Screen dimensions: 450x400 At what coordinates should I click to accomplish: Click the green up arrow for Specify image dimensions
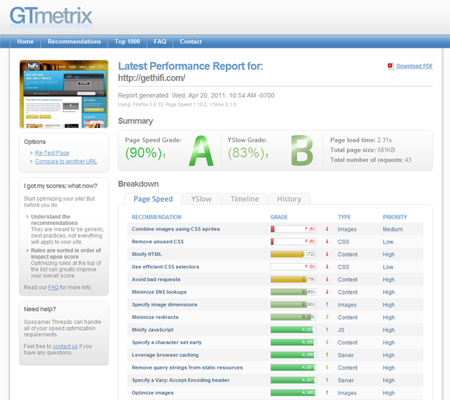click(x=327, y=305)
